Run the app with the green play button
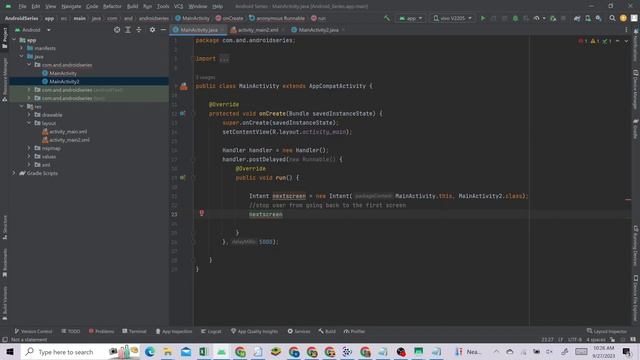The height and width of the screenshot is (360, 640). (483, 18)
